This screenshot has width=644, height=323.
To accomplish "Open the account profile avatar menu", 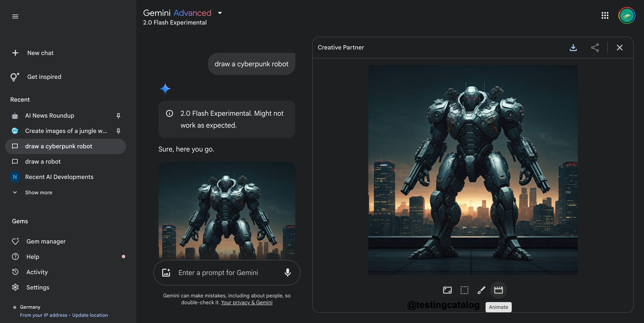I will [x=627, y=15].
